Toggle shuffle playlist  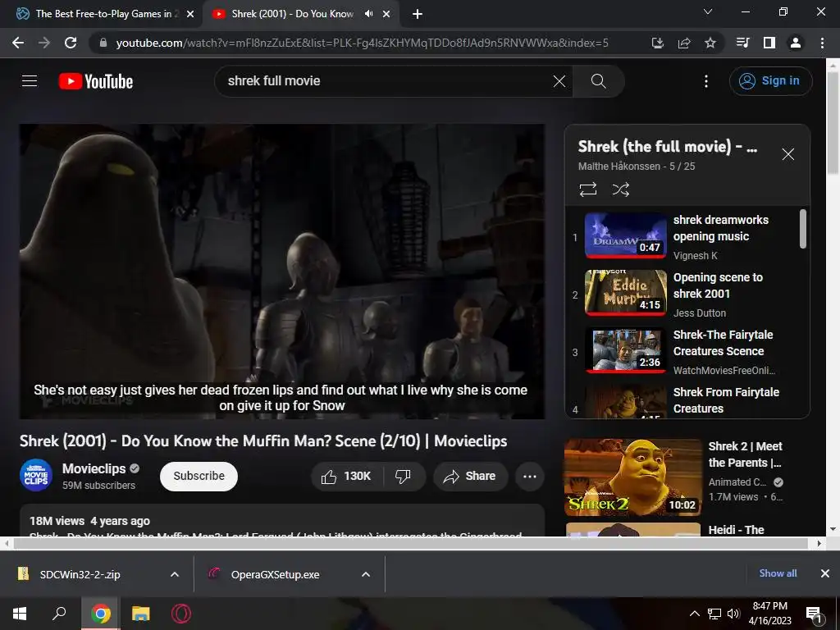620,189
